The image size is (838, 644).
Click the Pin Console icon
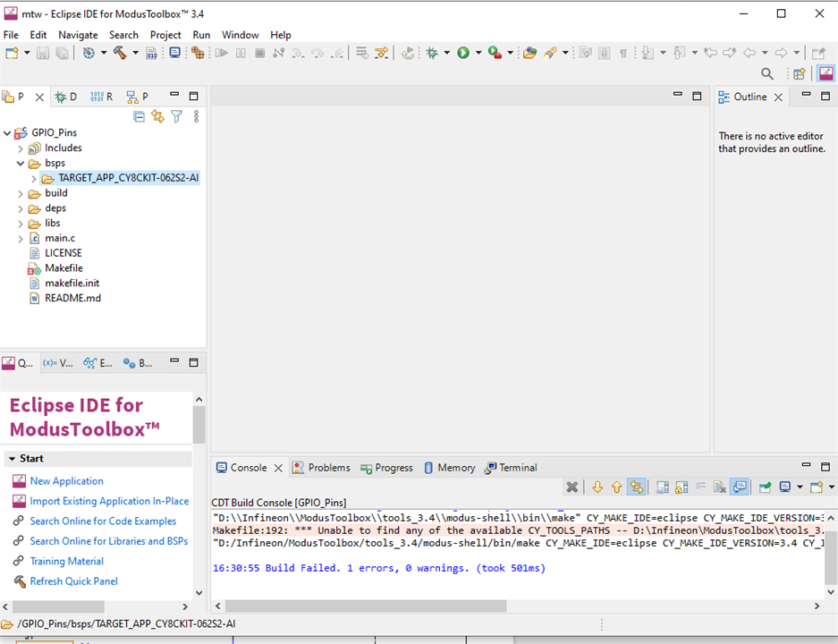[x=765, y=487]
